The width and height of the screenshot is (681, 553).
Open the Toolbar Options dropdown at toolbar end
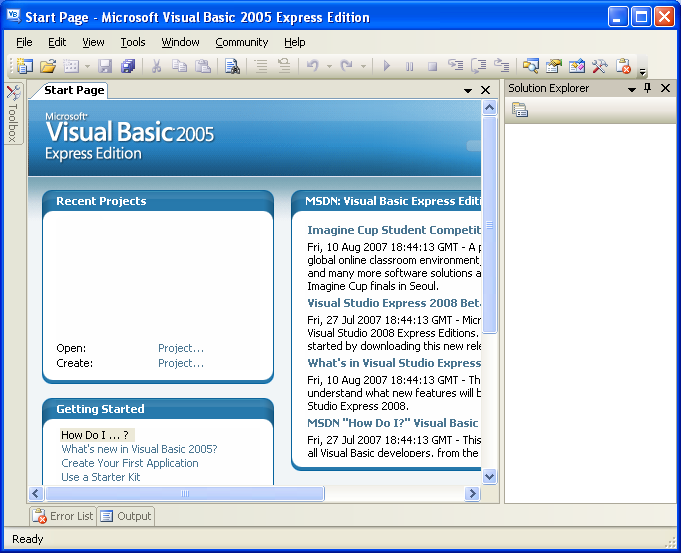pyautogui.click(x=643, y=72)
